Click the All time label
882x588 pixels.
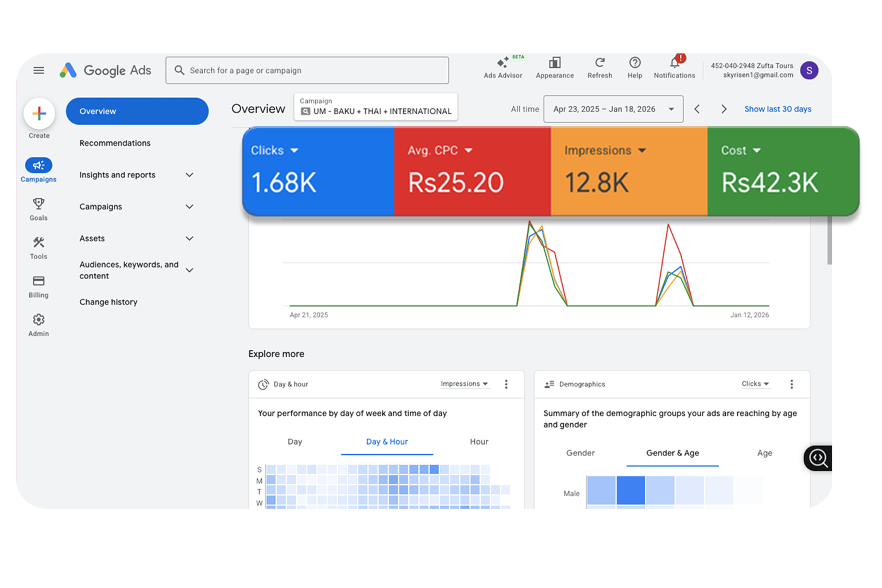click(x=525, y=109)
